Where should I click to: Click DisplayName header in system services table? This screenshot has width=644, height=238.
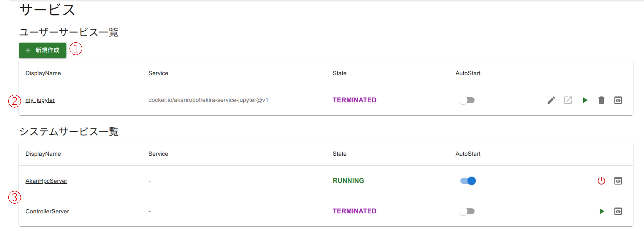pyautogui.click(x=43, y=154)
